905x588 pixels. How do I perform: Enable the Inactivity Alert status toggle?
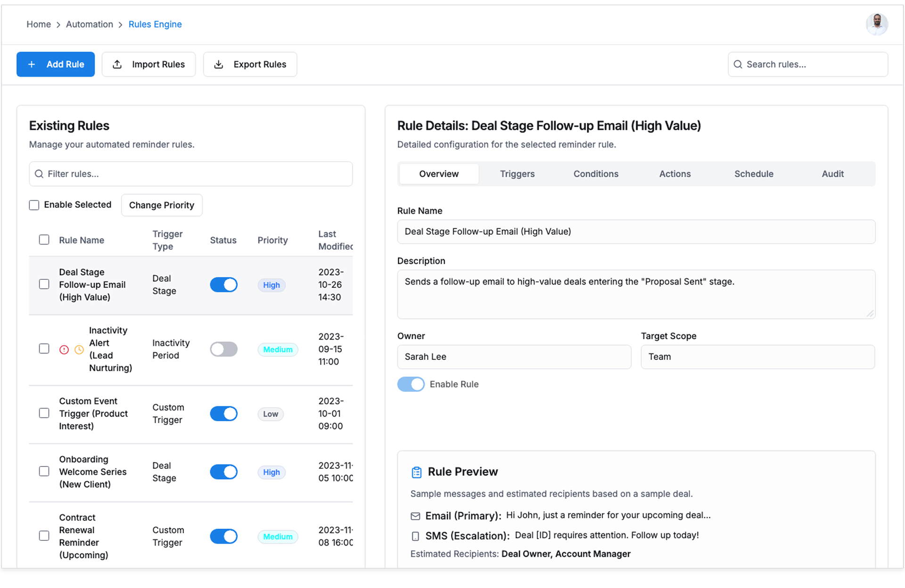click(223, 349)
